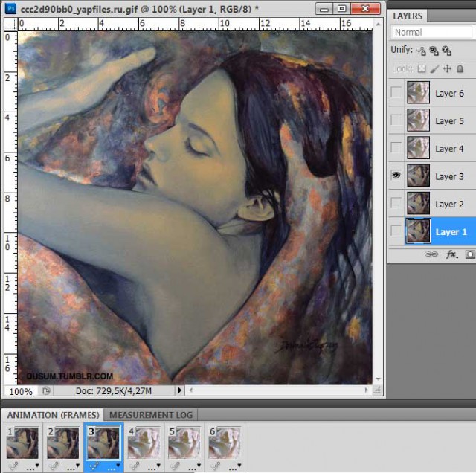This screenshot has height=473, width=476.
Task: Select the Layers panel tab
Action: tap(408, 16)
